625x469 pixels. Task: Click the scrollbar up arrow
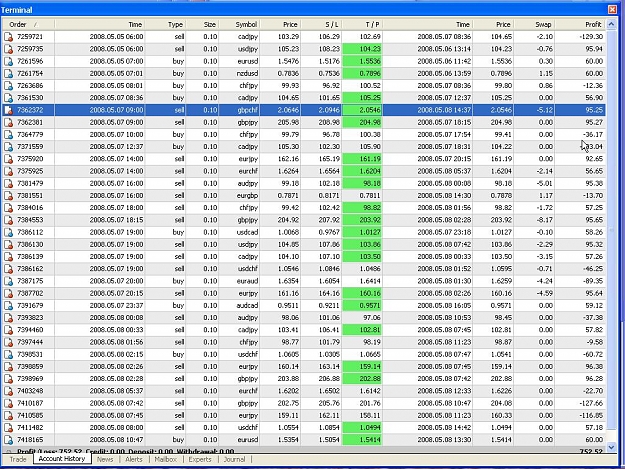(611, 24)
